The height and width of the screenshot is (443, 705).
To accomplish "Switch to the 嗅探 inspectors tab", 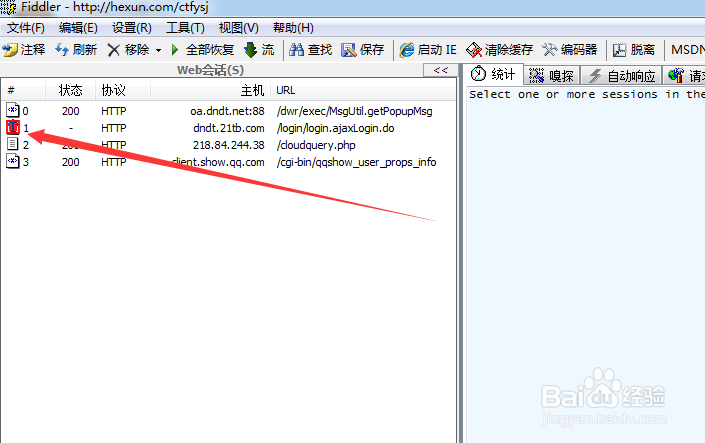I will pyautogui.click(x=552, y=76).
